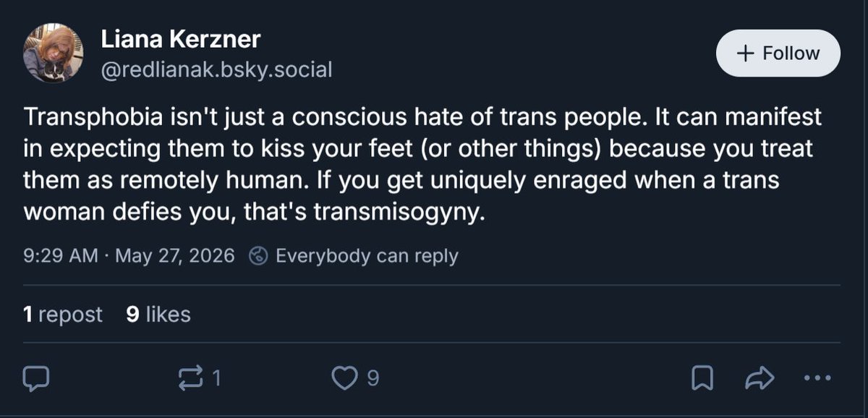
Task: Click the repost count number 1
Action: pos(216,378)
